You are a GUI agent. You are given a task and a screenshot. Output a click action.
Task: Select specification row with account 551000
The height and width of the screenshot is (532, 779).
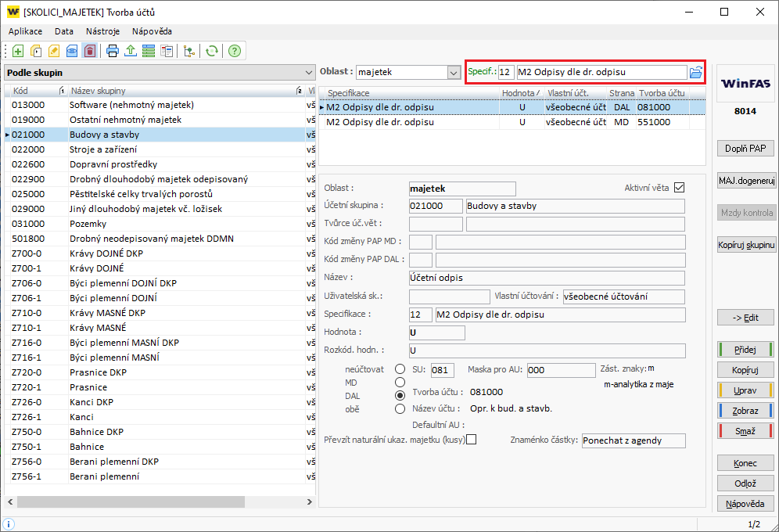coord(512,122)
